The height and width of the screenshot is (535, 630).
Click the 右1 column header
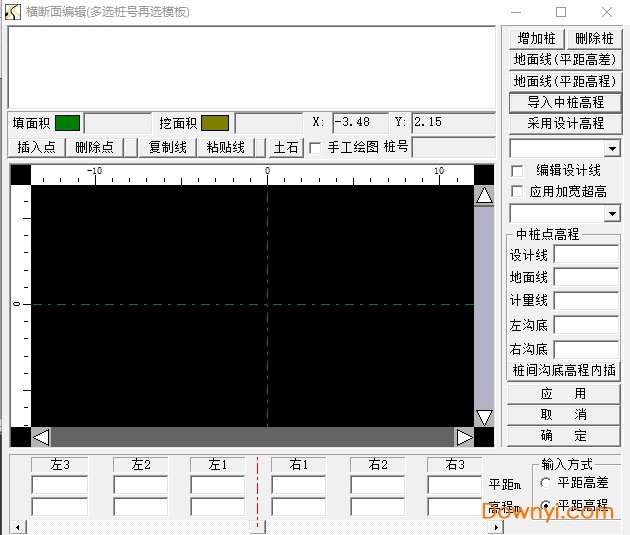(299, 465)
